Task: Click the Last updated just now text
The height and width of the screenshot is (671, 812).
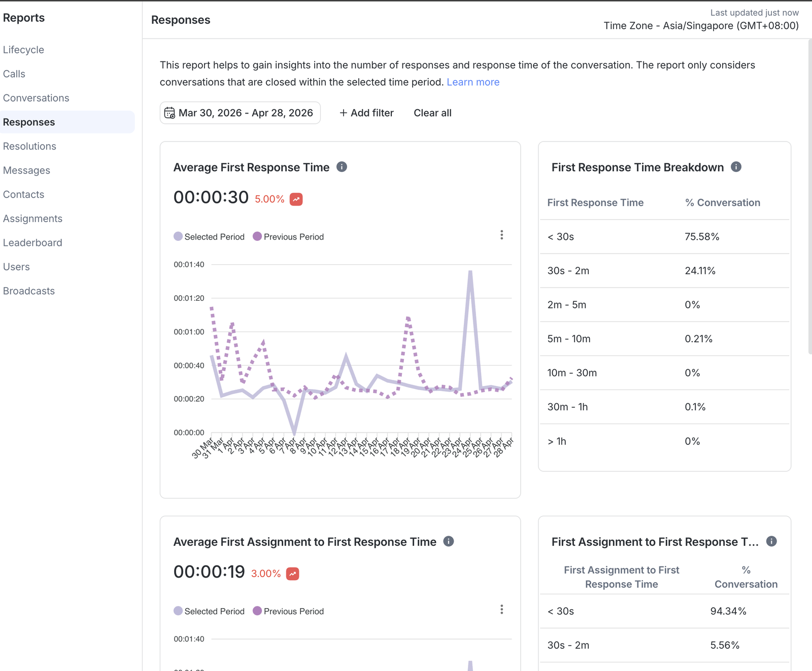Action: [754, 13]
